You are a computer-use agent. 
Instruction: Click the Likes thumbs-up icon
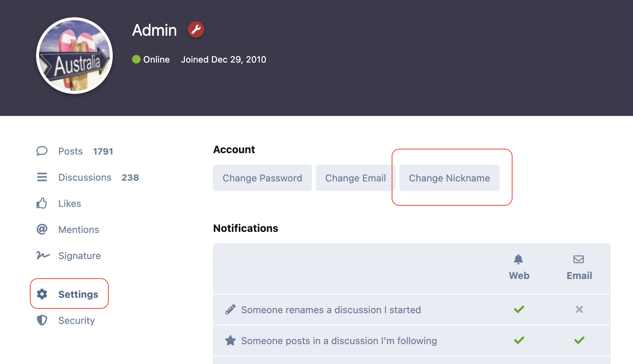[x=42, y=204]
